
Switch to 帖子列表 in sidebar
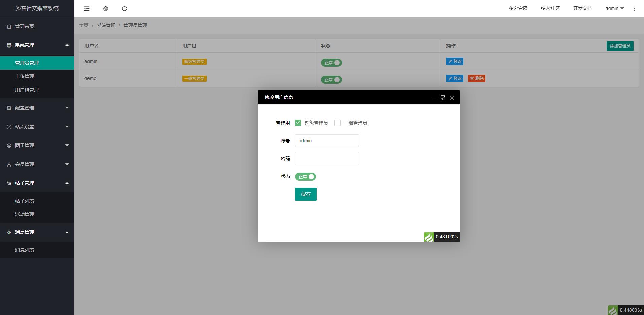pos(25,201)
